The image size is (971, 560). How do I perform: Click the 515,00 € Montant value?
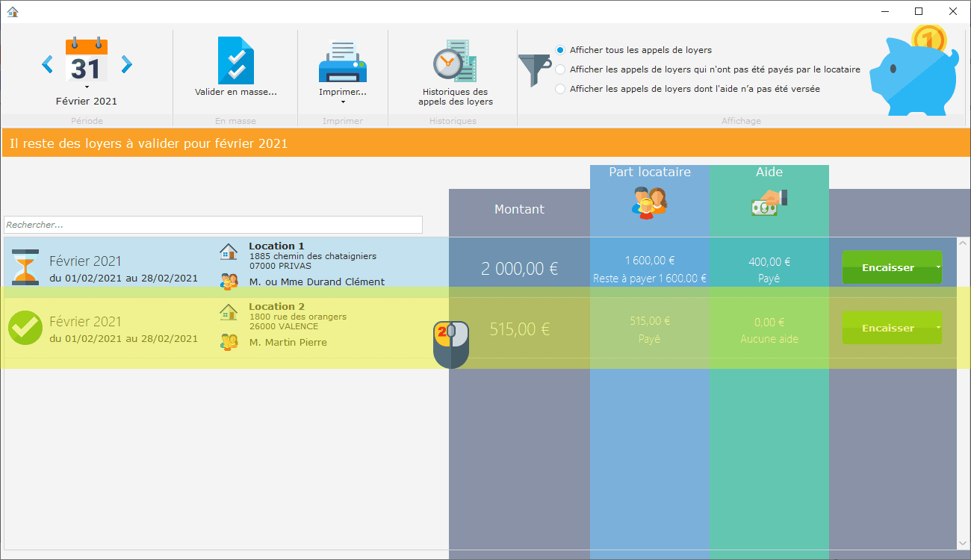pos(520,329)
